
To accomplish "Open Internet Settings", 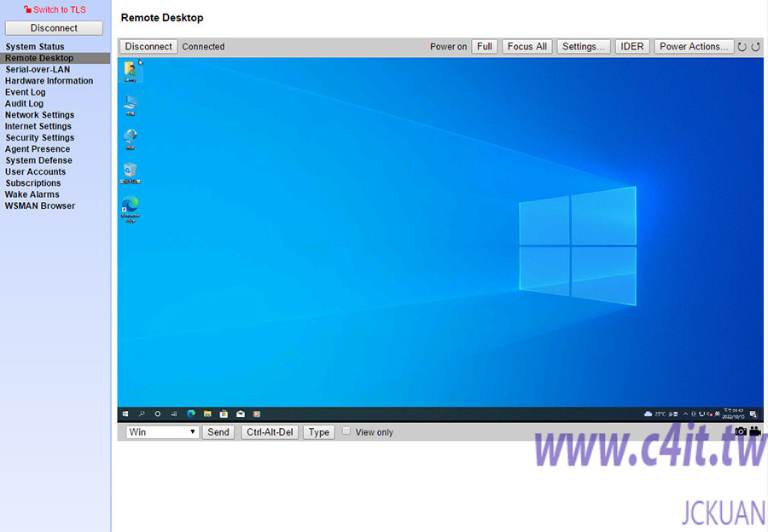I will [x=38, y=126].
